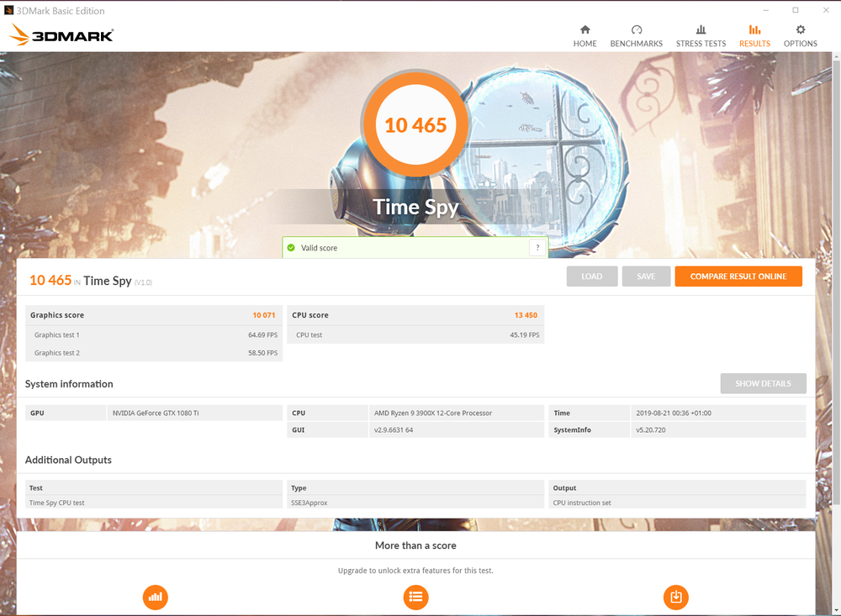Image resolution: width=841 pixels, height=616 pixels.
Task: Click the SystemInfo label cell
Action: tap(589, 430)
